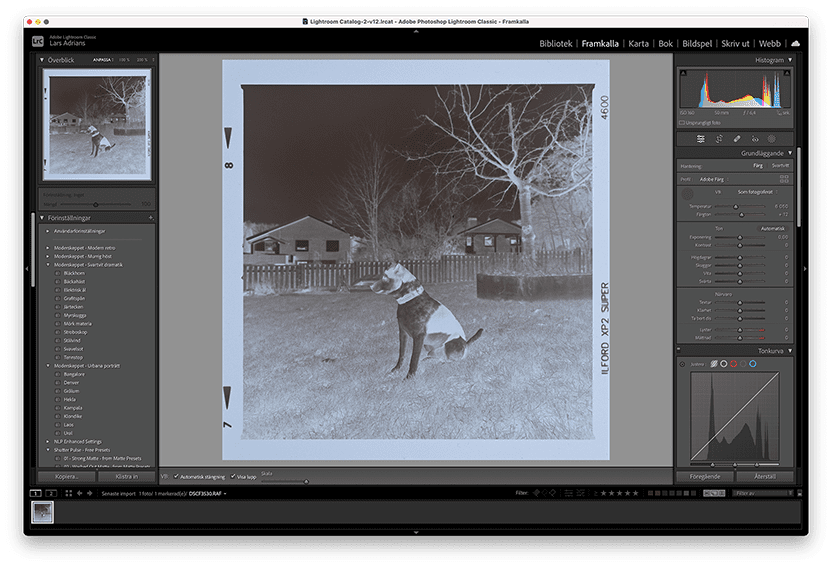Viewport: 832px width, 567px height.
Task: Collapse the Förinställningar panel
Action: coord(42,217)
